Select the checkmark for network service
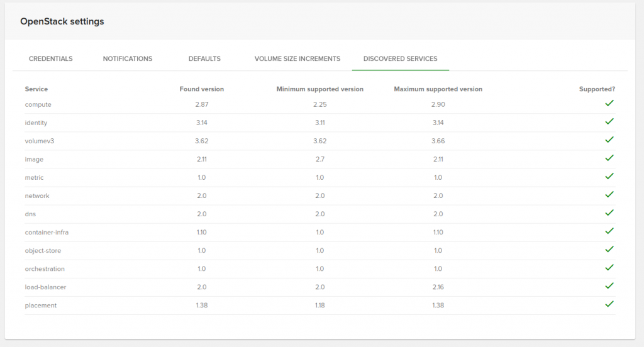Viewport: 644px width, 347px height. pyautogui.click(x=609, y=195)
